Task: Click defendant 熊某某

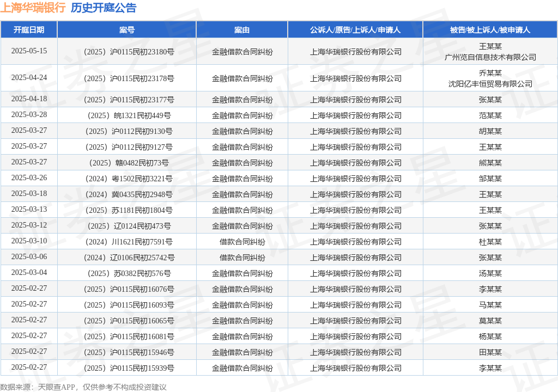Action: coord(490,163)
